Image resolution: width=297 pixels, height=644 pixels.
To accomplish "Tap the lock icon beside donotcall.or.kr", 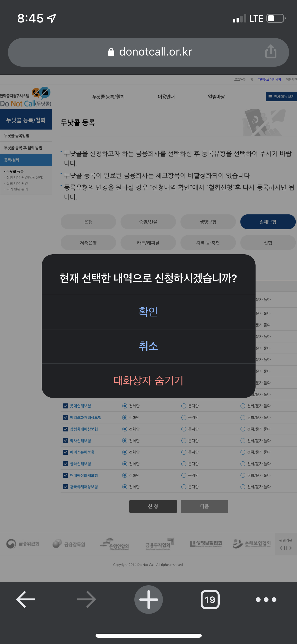I will (x=111, y=52).
